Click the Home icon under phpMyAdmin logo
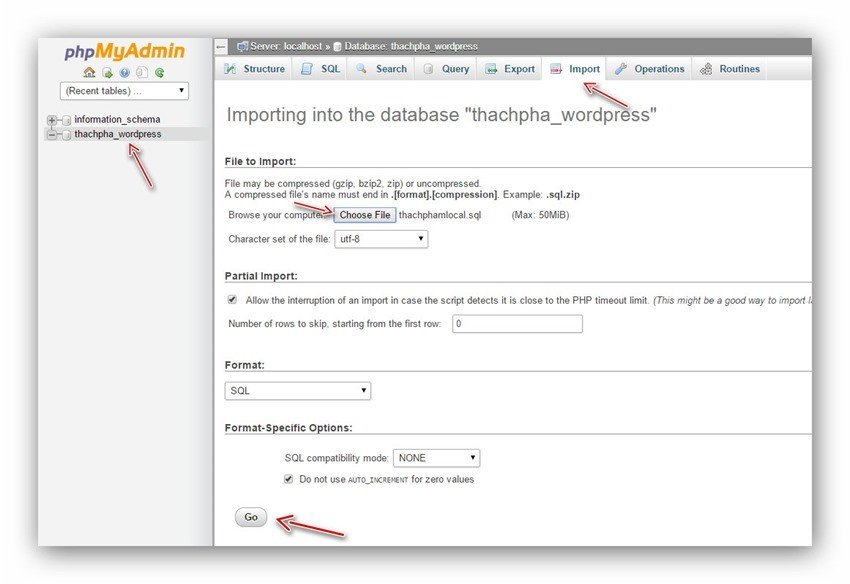Viewport: 850px width, 584px height. pos(89,72)
